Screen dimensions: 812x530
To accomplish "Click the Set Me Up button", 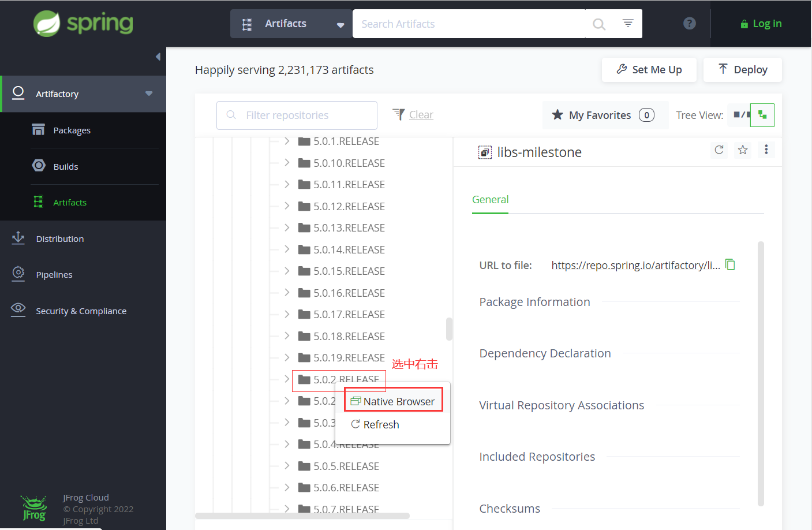I will pyautogui.click(x=649, y=70).
